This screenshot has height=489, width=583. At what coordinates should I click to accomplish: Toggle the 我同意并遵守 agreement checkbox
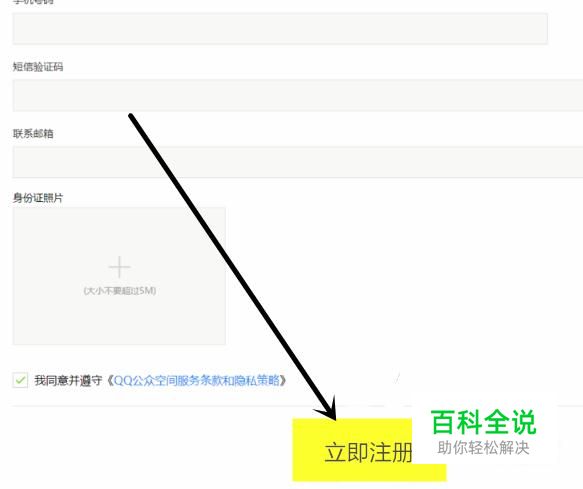[20, 380]
